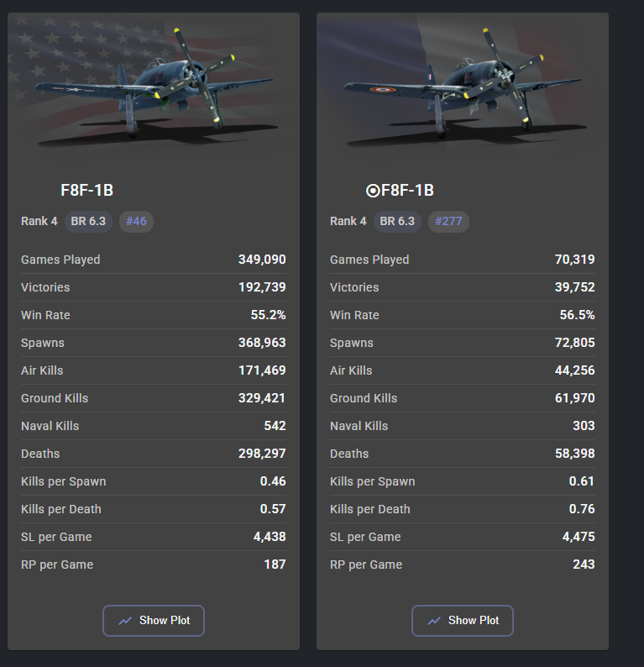644x667 pixels.
Task: Click the line chart icon on the American card
Action: point(125,621)
